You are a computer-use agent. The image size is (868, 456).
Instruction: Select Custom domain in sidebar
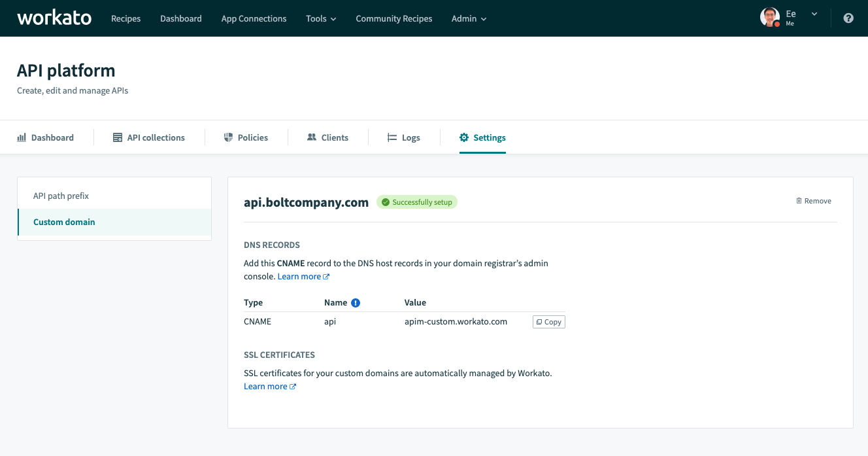[114, 222]
